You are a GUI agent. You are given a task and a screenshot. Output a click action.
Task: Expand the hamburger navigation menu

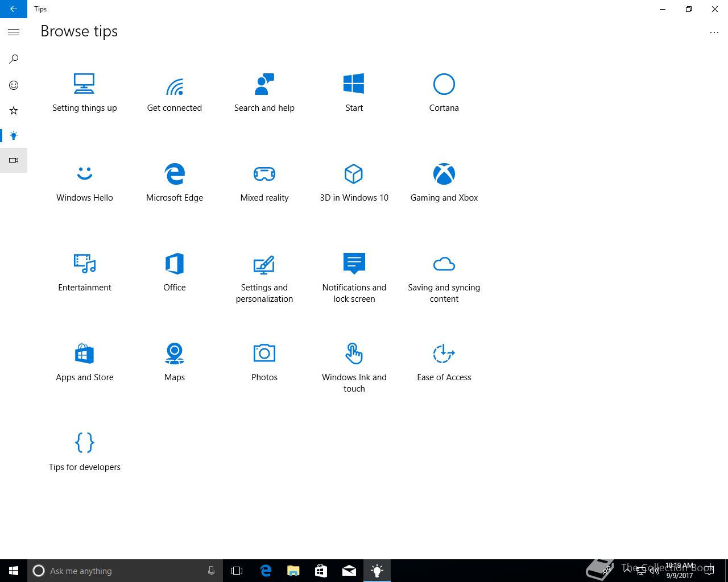coord(14,32)
